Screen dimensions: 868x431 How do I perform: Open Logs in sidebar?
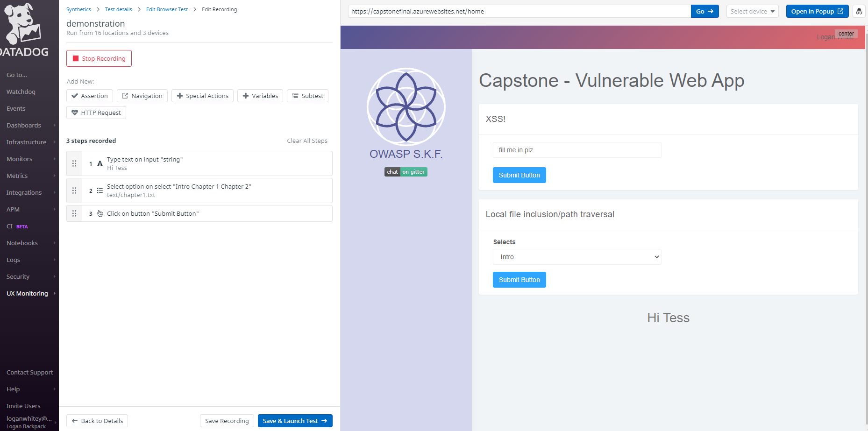29,260
